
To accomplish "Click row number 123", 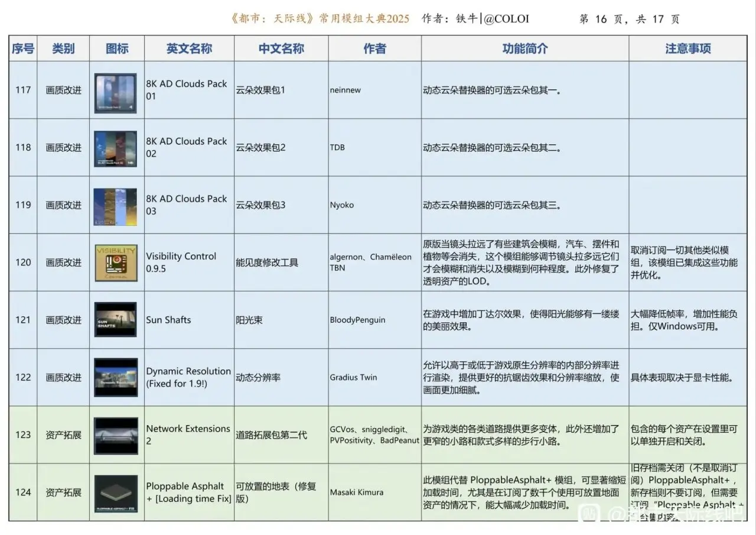I will click(x=23, y=435).
